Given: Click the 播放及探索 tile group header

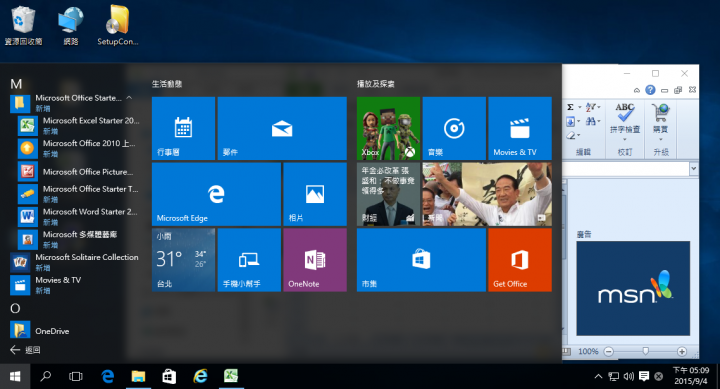Looking at the screenshot, I should click(x=376, y=84).
